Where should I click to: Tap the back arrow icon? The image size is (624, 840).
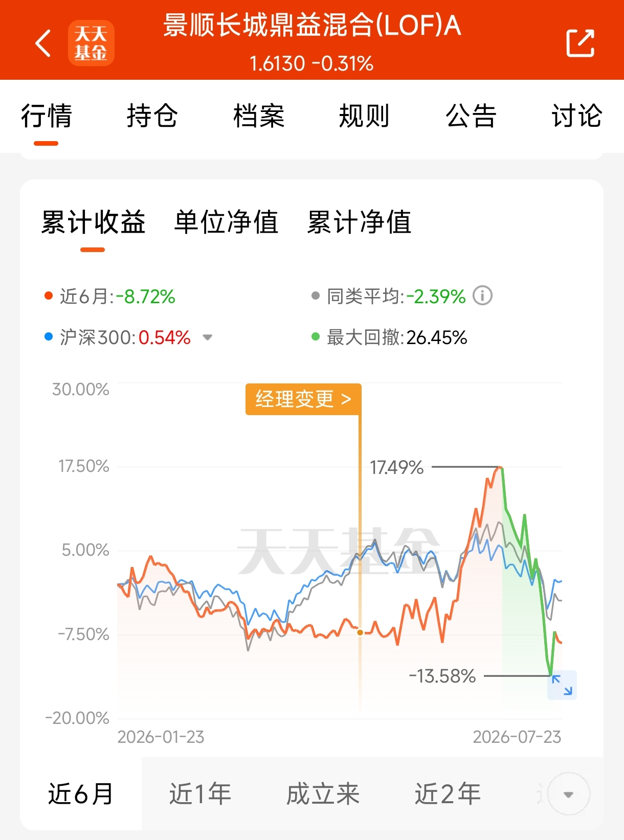(x=43, y=43)
